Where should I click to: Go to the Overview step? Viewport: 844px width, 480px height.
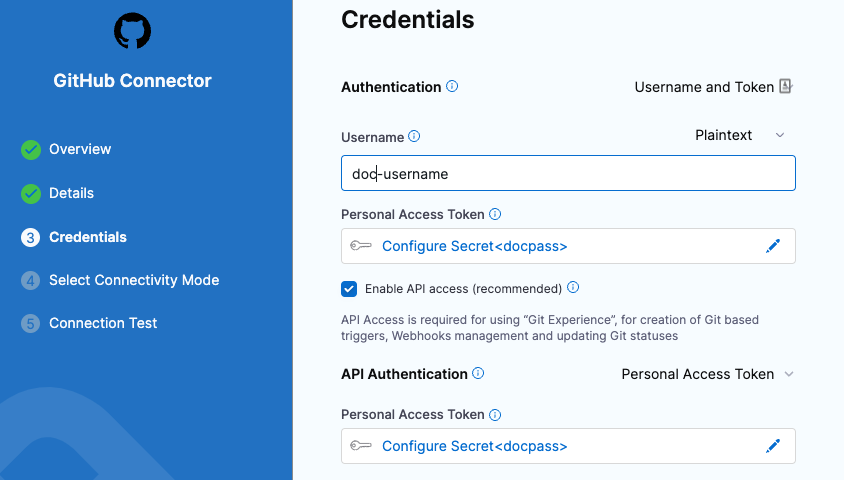pos(80,149)
